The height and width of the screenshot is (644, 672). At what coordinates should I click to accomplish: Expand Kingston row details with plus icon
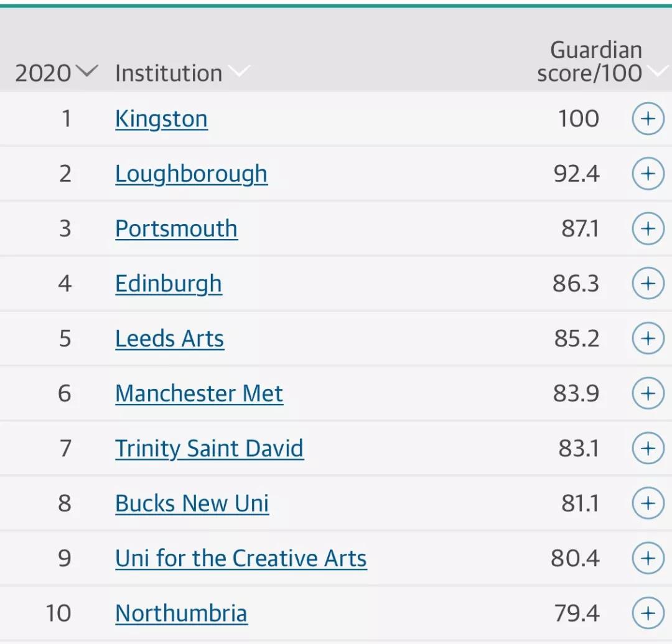point(648,119)
